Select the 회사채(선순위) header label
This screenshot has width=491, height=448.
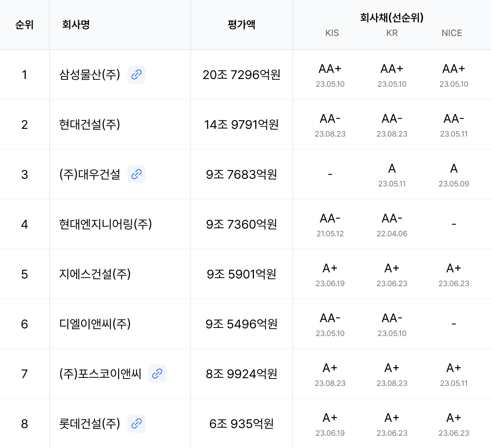click(x=392, y=17)
